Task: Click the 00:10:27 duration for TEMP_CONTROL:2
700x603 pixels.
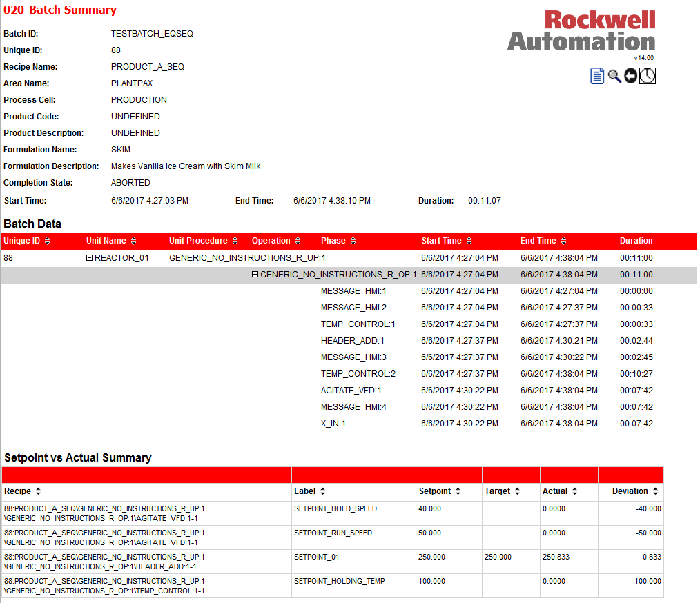Action: (636, 374)
